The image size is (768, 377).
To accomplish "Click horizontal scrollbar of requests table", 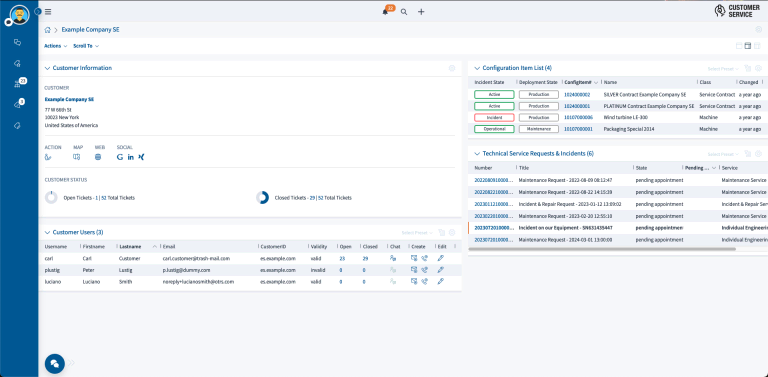I will 602,249.
